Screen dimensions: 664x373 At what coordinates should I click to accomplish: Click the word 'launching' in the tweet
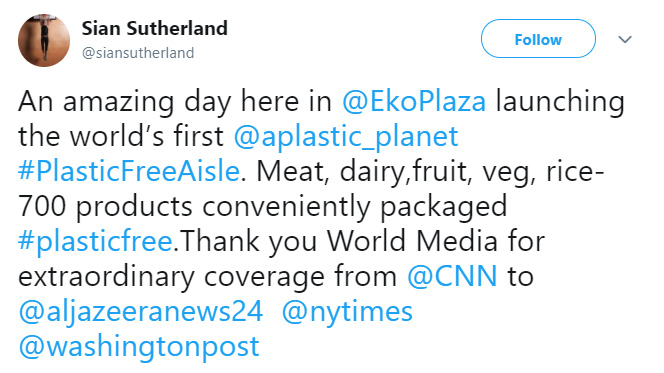pos(560,102)
